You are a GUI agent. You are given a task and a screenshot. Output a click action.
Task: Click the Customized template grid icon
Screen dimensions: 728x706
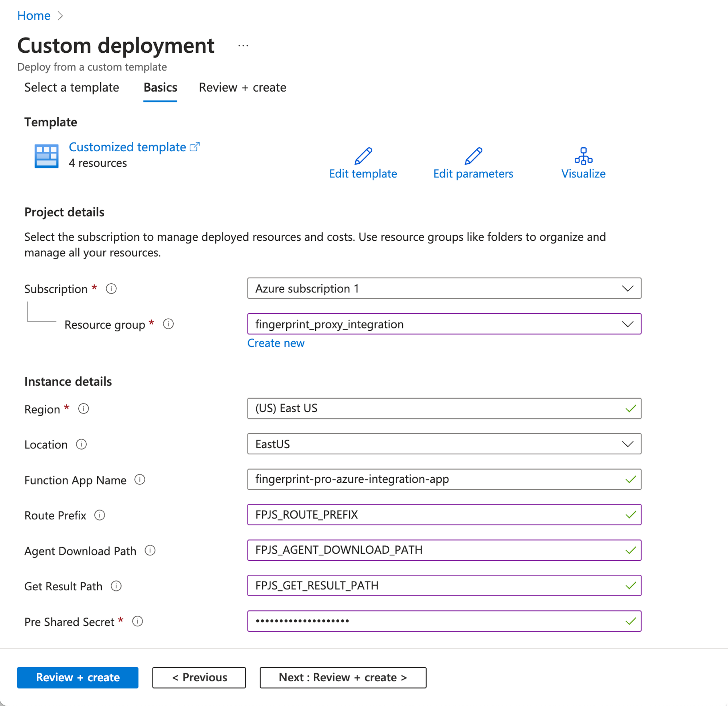47,156
